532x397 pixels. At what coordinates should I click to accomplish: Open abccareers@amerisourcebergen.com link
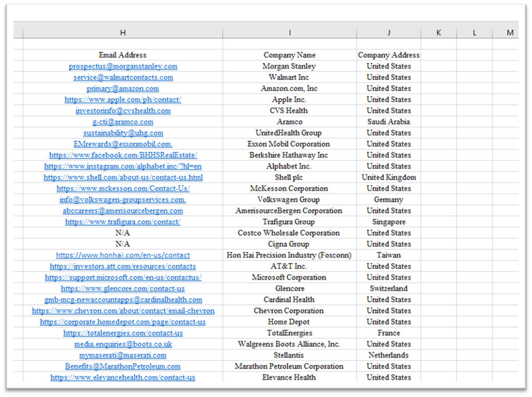123,211
